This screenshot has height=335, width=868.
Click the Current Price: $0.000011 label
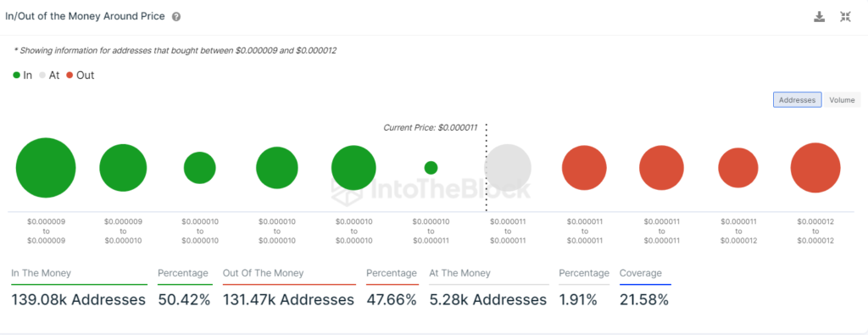pos(430,127)
